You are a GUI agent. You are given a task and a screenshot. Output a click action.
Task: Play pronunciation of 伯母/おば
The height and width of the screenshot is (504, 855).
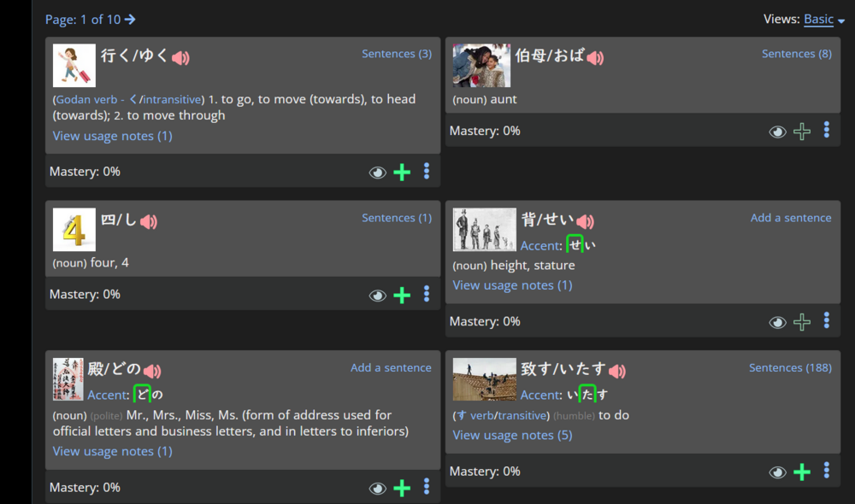point(595,57)
